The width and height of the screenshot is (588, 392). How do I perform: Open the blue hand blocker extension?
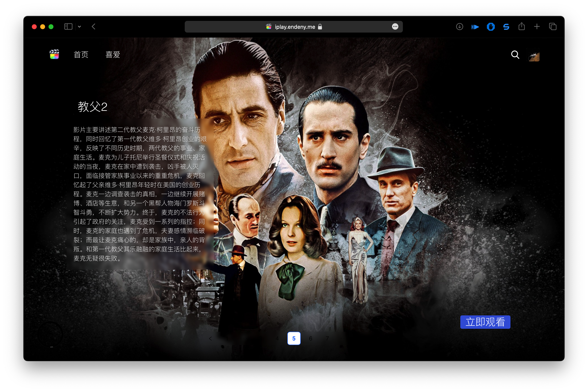[491, 27]
